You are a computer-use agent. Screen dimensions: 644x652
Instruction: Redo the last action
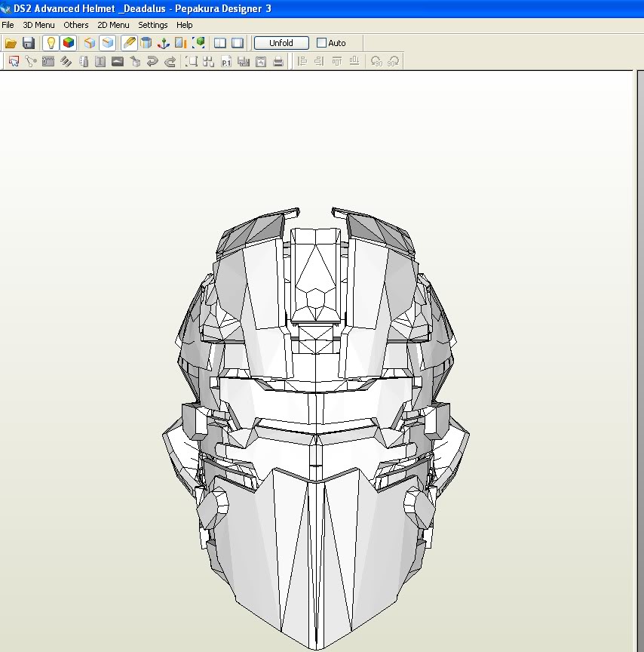[170, 62]
